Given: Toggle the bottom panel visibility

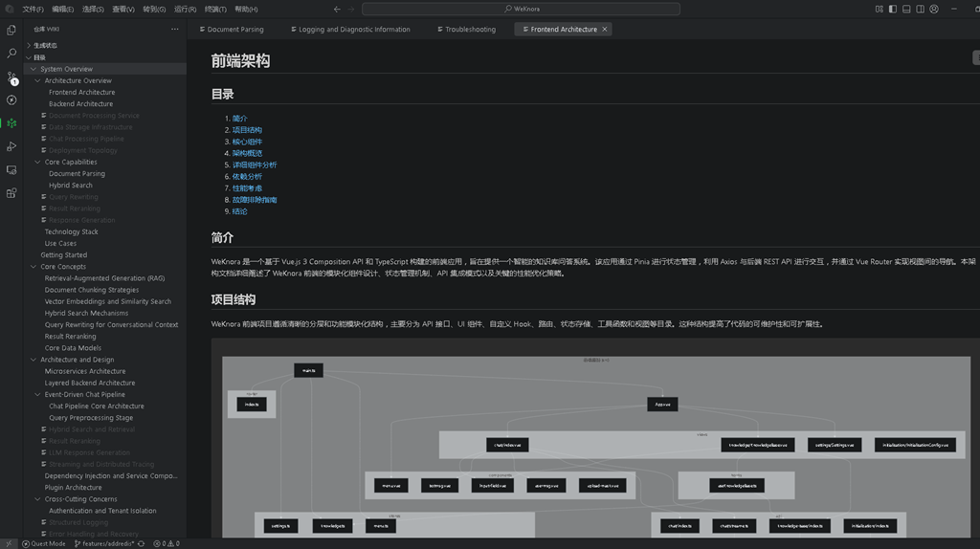Looking at the screenshot, I should point(906,9).
